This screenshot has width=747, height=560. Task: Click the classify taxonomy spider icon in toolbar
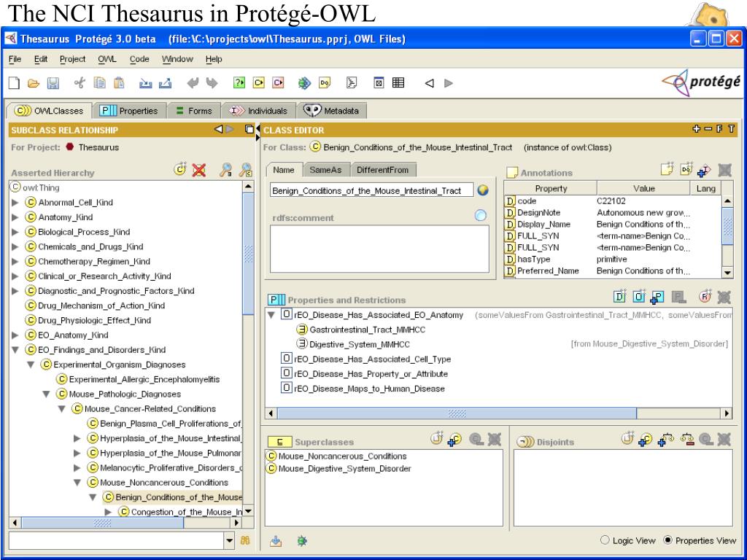tap(304, 83)
